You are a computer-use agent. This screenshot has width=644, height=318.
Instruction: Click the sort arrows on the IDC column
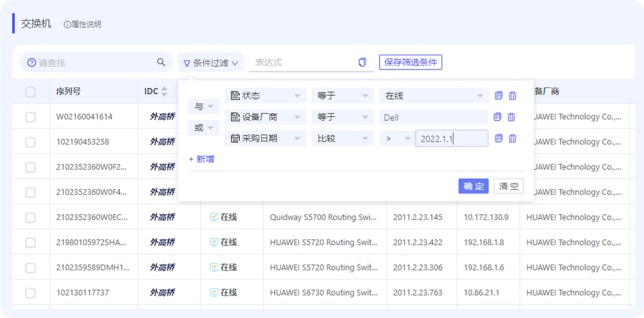click(164, 91)
